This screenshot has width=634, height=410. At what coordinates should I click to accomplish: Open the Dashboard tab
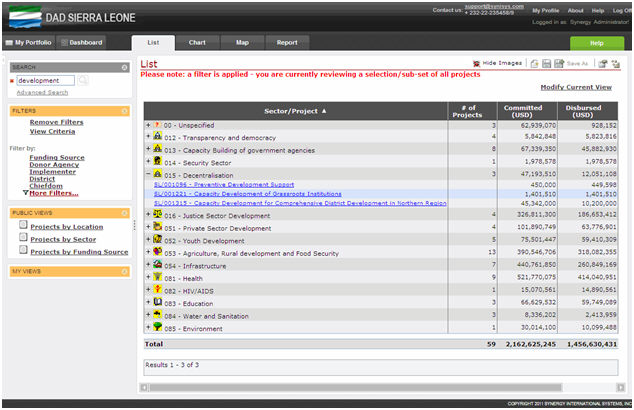[82, 42]
